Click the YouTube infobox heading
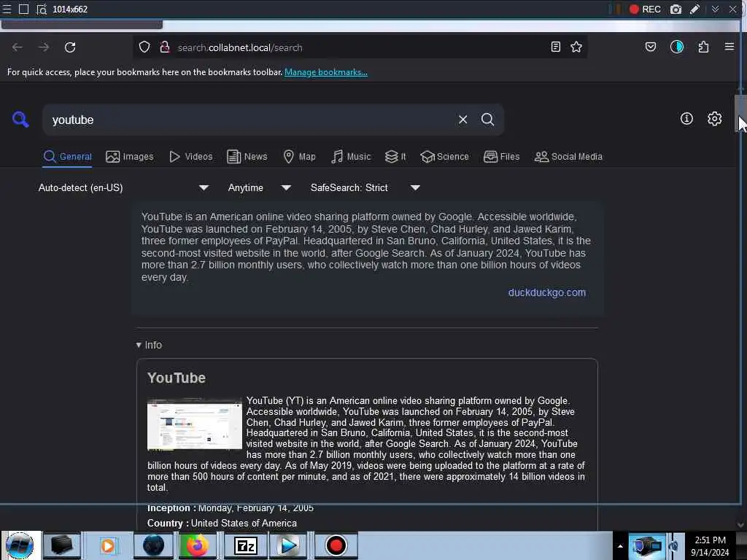The width and height of the screenshot is (747, 560). click(x=177, y=378)
